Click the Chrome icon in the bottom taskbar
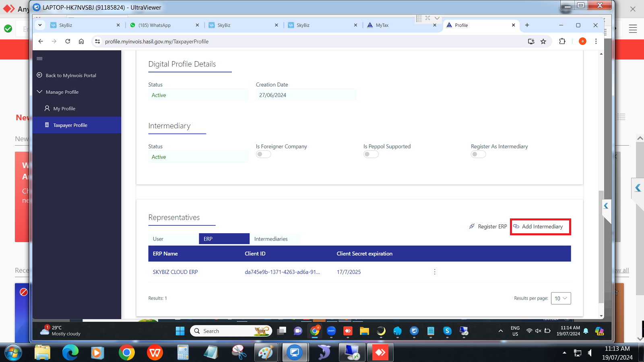 127,353
